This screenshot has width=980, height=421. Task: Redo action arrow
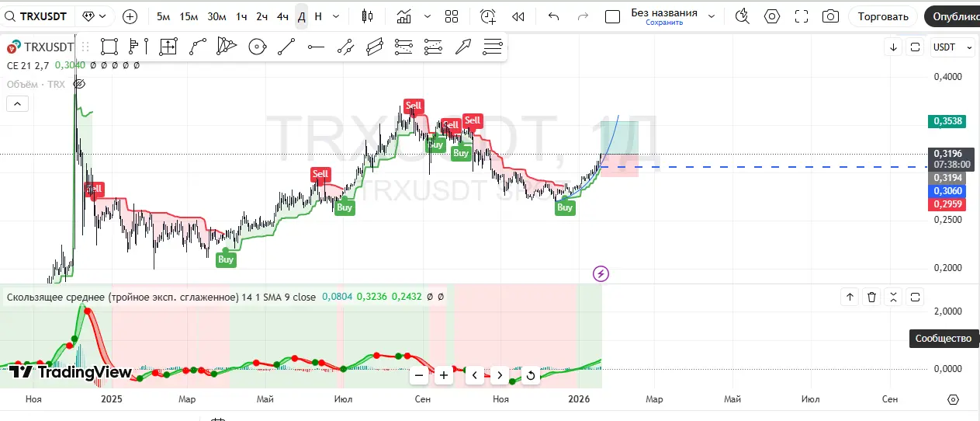(x=583, y=16)
